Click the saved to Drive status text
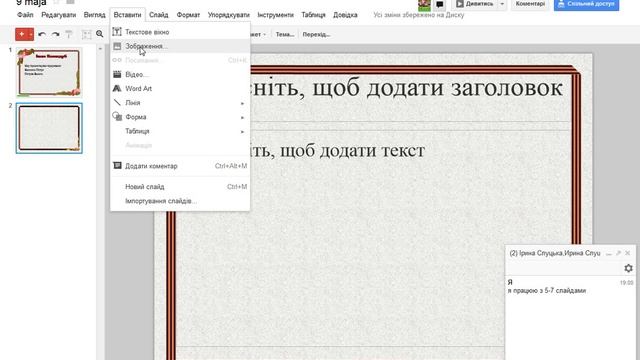640x360 pixels. click(419, 15)
